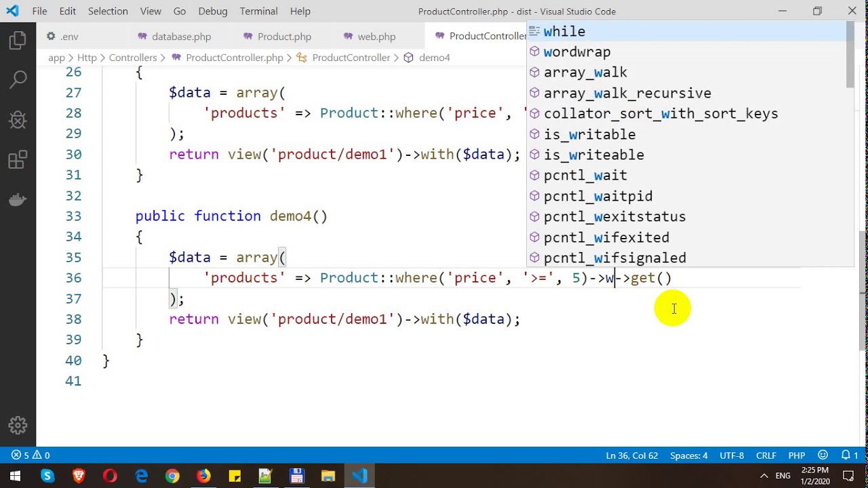
Task: Switch to the database.php tab
Action: tap(180, 36)
